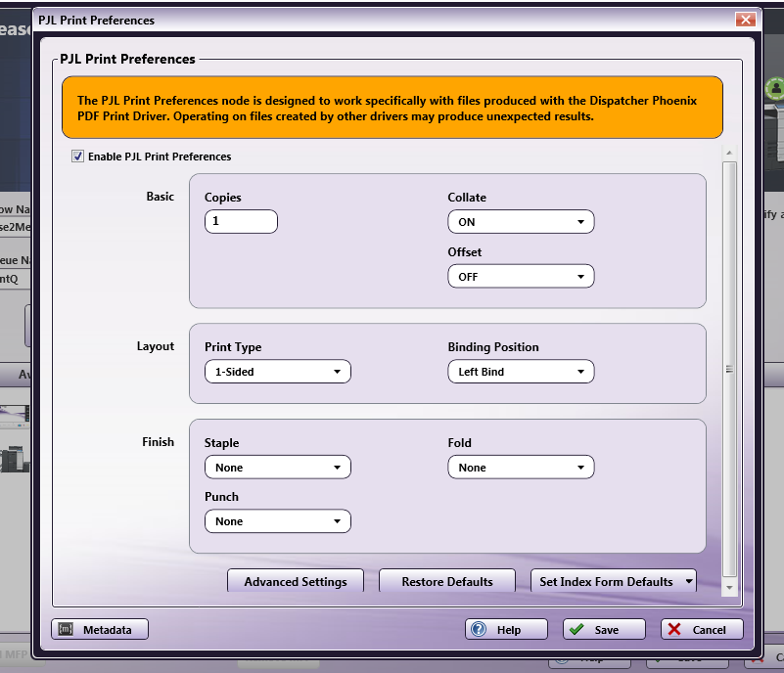Open Set Index Form Defaults menu arrow

[689, 581]
